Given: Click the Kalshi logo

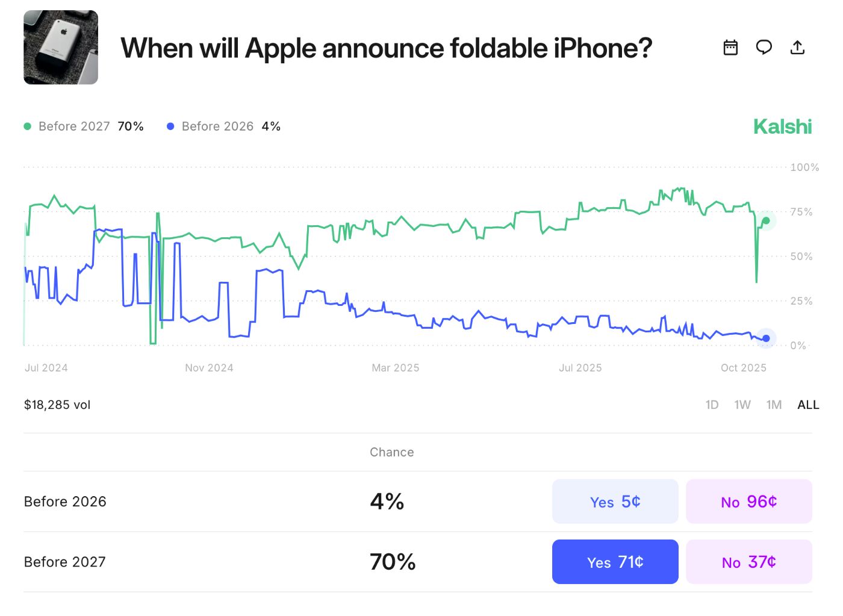Looking at the screenshot, I should click(782, 126).
